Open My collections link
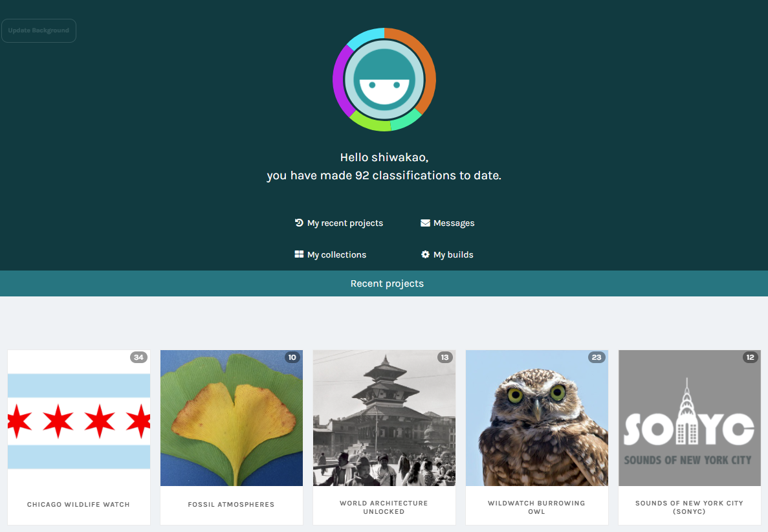This screenshot has width=768, height=532. pyautogui.click(x=336, y=255)
